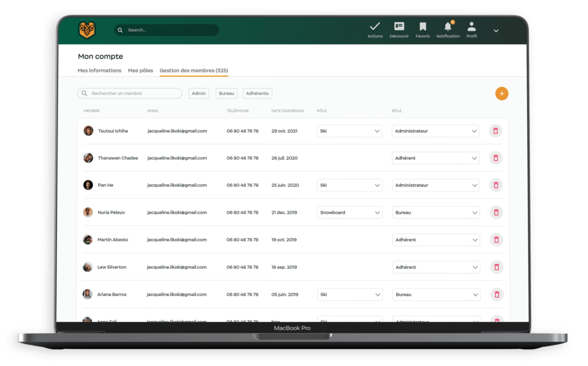Toggle the Bureau filter chip
This screenshot has width=588, height=366.
coord(227,94)
